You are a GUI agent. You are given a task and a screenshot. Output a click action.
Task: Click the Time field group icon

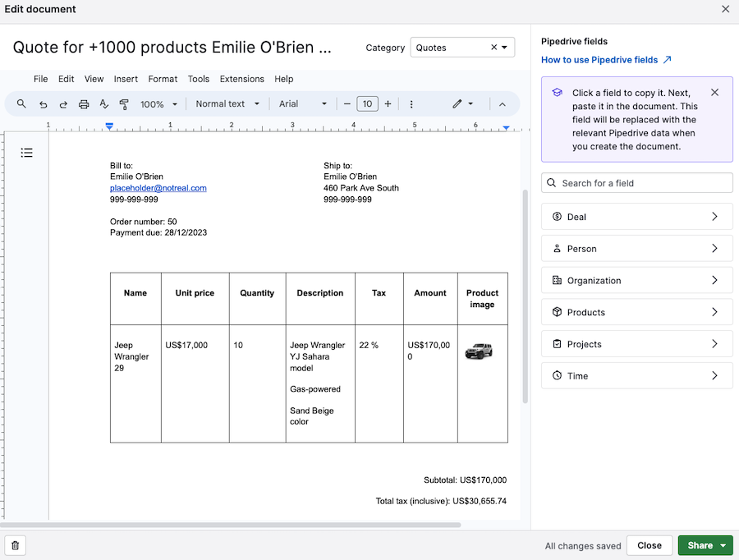pyautogui.click(x=557, y=376)
